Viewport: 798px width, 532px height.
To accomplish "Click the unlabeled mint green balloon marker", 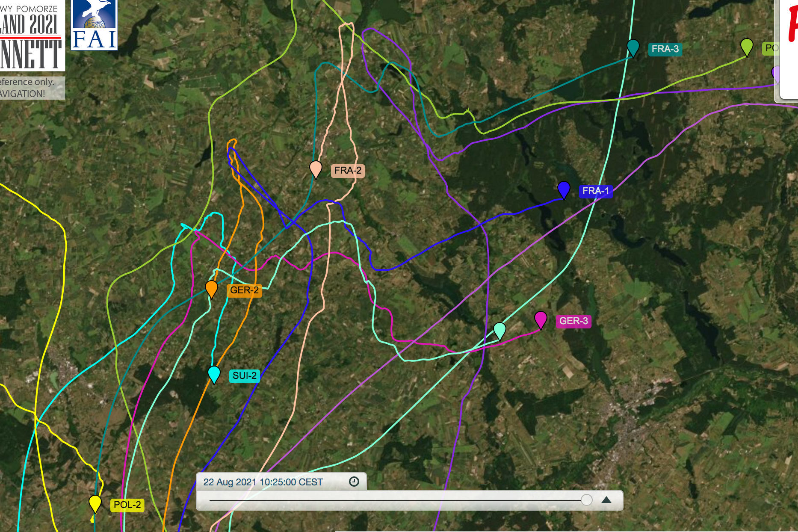I will (x=499, y=330).
